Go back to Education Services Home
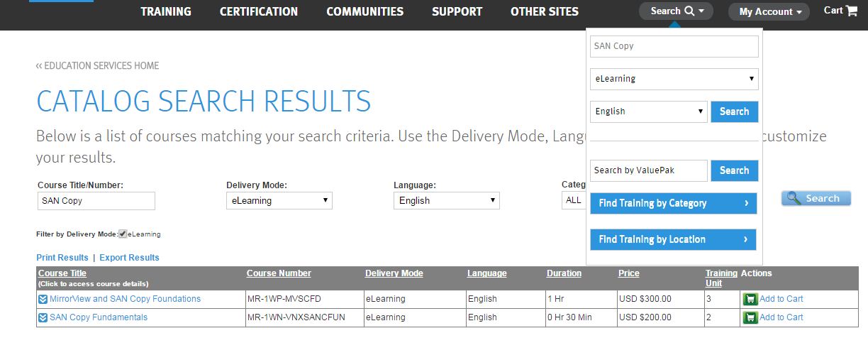The image size is (868, 338). click(x=98, y=66)
